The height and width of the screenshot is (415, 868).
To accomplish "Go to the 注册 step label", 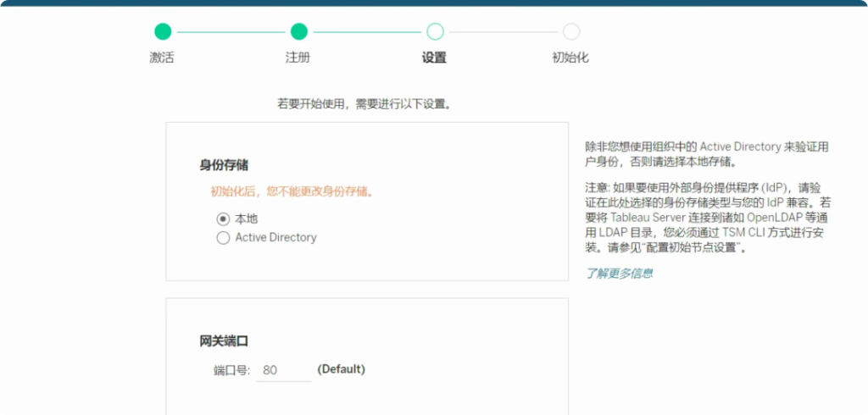I will pos(298,58).
